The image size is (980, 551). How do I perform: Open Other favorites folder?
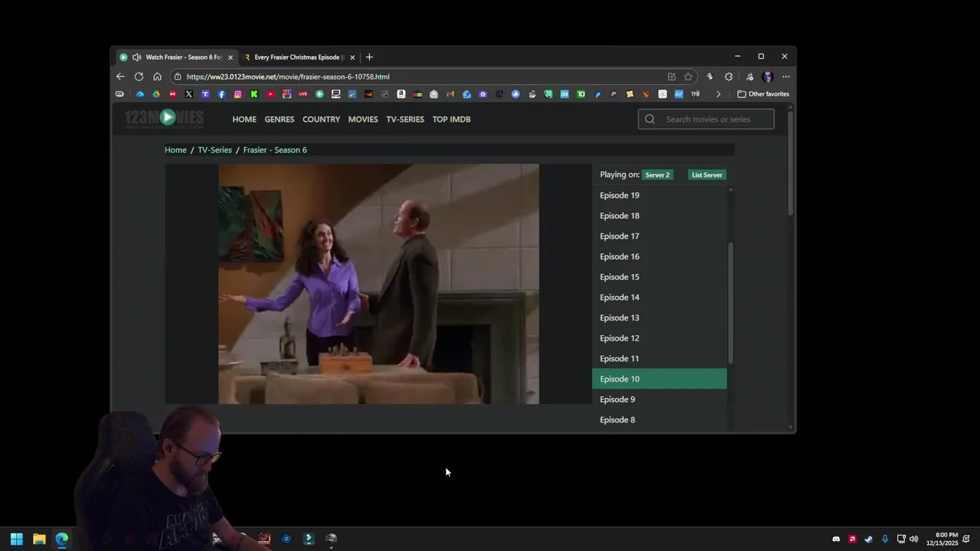763,94
